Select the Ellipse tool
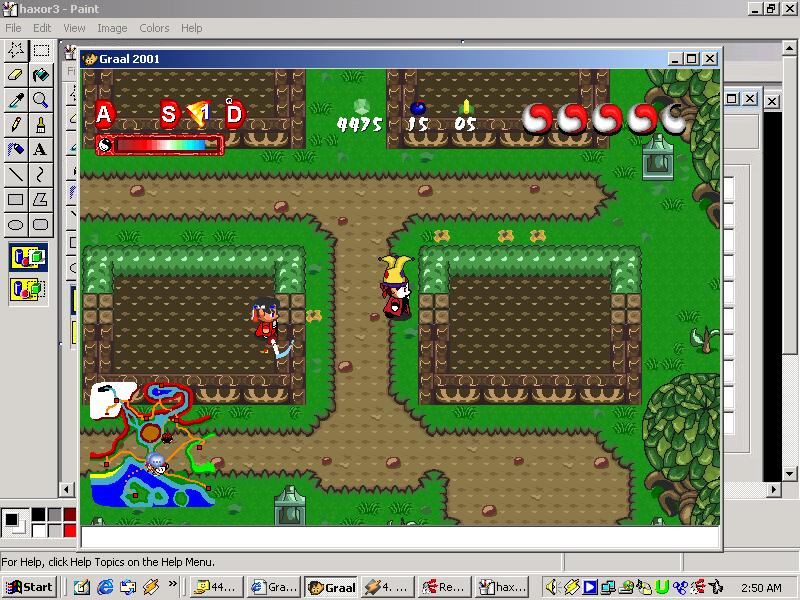The image size is (800, 600). click(16, 224)
